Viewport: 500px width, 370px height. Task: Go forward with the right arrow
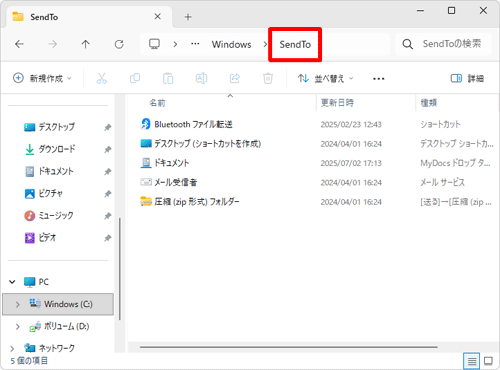(x=52, y=44)
